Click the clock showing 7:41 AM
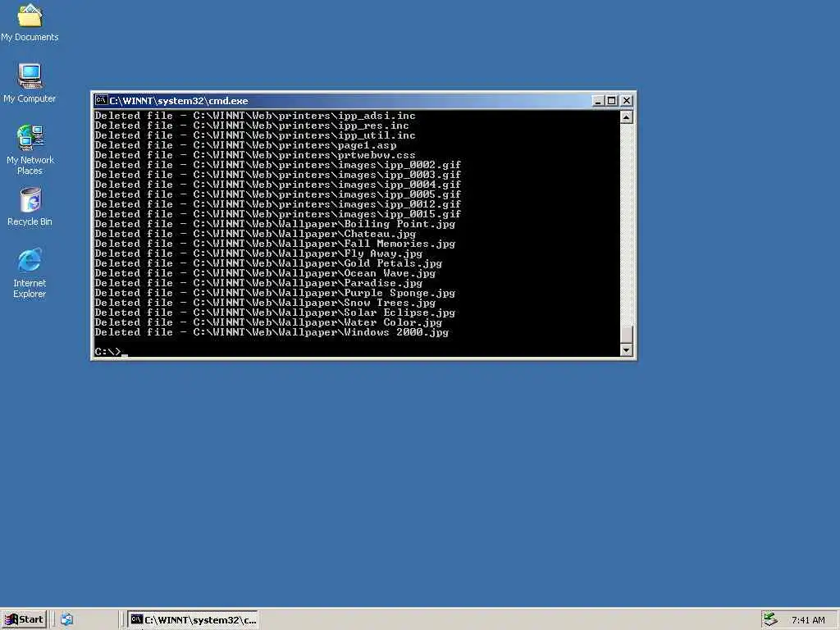Image resolution: width=840 pixels, height=630 pixels. (808, 620)
